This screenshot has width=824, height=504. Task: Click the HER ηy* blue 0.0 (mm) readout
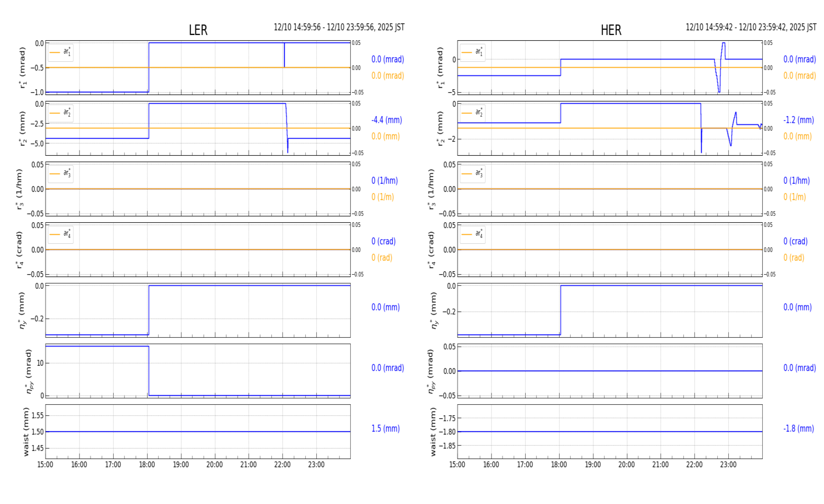797,307
